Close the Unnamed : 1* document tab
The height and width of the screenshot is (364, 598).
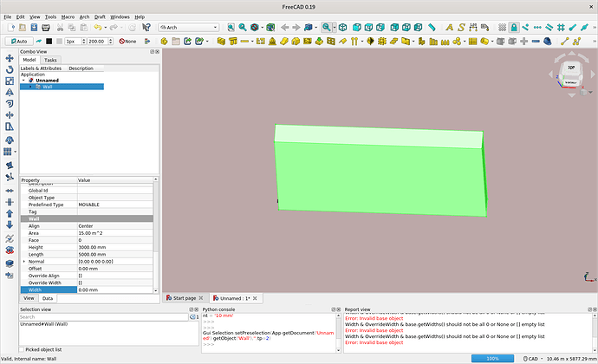click(x=255, y=298)
